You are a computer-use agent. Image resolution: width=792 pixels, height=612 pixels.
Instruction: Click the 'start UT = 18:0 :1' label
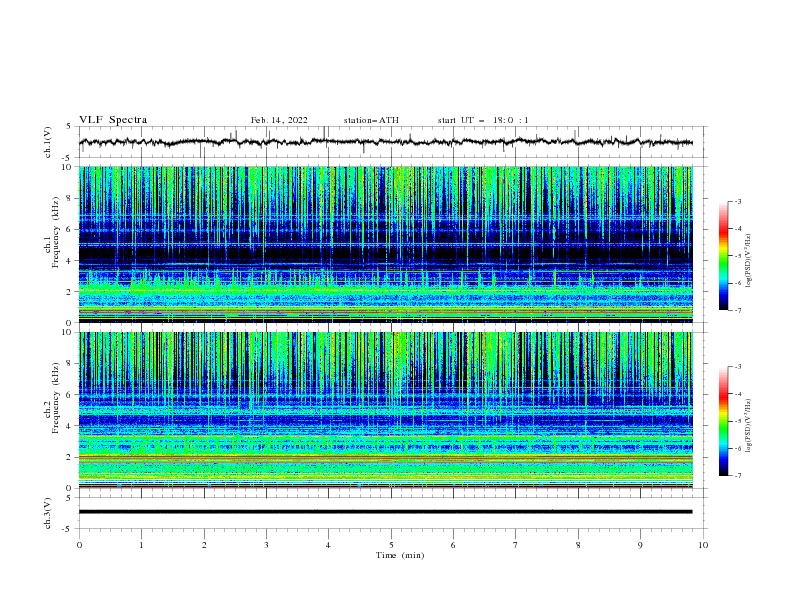(483, 120)
